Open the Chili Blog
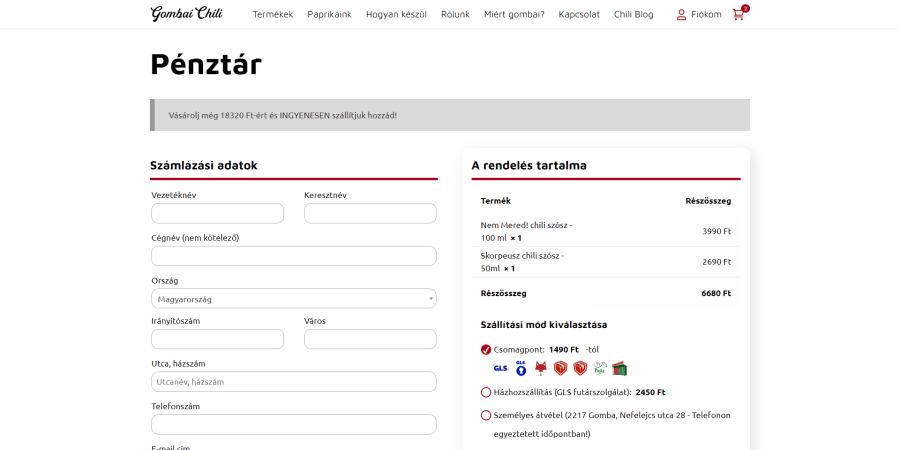The image size is (900, 450). [634, 14]
